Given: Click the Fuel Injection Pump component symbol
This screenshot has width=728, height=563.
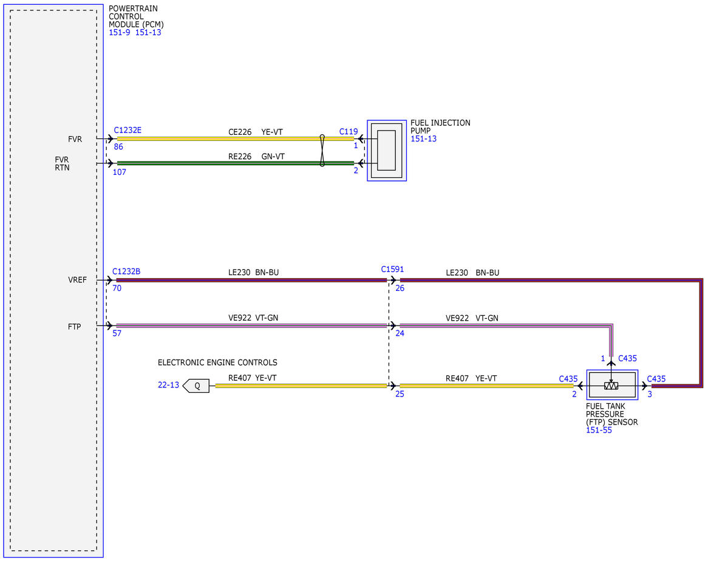Looking at the screenshot, I should (x=387, y=151).
